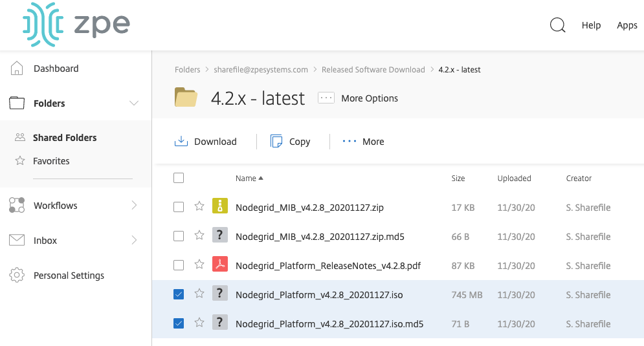Expand the Inbox chevron

(x=134, y=240)
